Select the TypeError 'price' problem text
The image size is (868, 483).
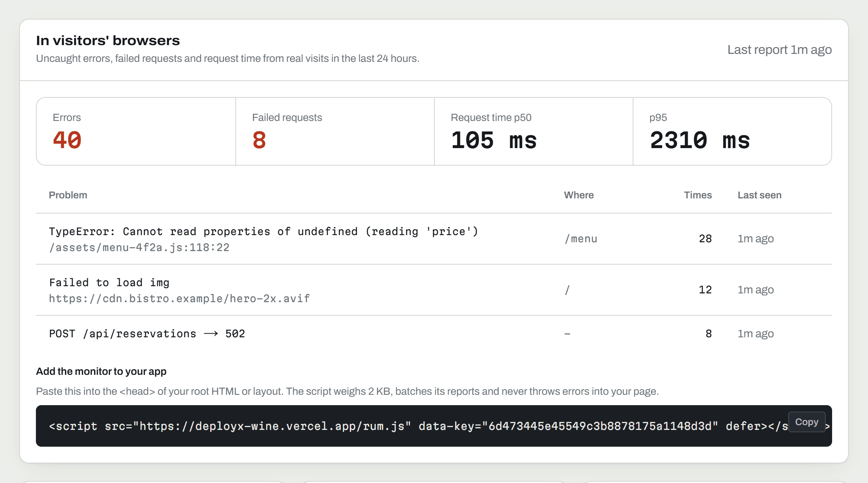pos(263,232)
